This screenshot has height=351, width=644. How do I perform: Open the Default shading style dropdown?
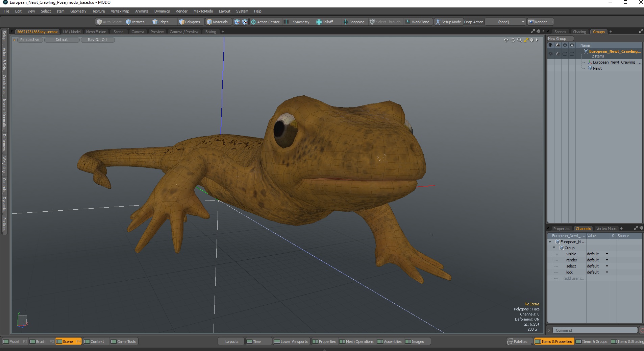click(x=62, y=40)
